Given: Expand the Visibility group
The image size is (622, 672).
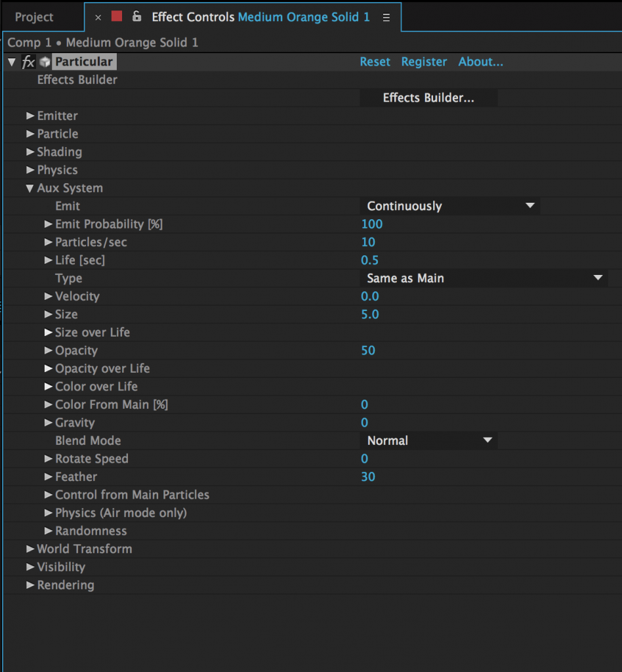Looking at the screenshot, I should click(30, 566).
